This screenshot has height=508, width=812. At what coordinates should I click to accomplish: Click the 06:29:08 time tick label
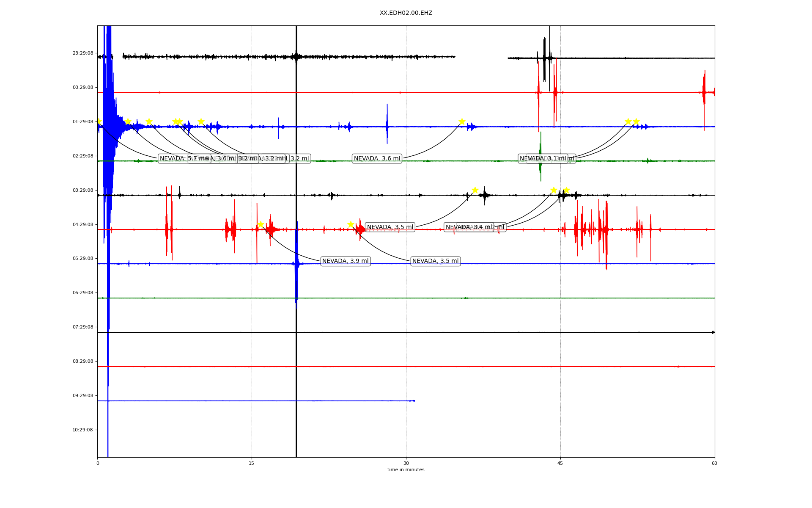(83, 293)
